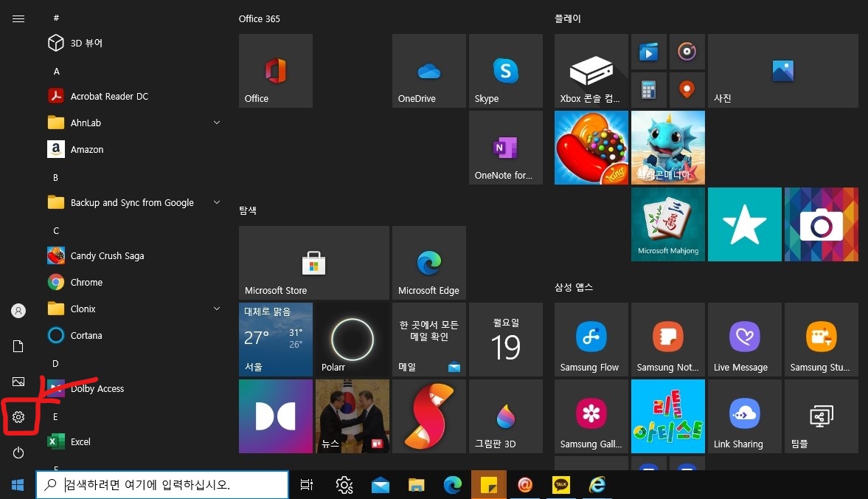Screen dimensions: 868x499
Task: Open the Calculator small tile
Action: (649, 90)
